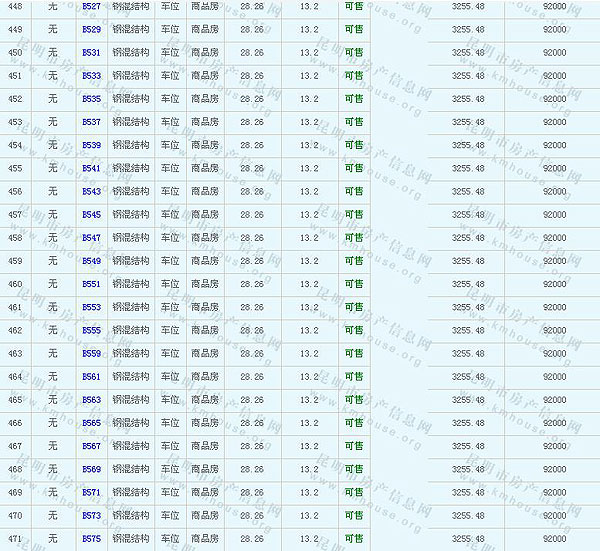Open unit B533 details

point(91,75)
